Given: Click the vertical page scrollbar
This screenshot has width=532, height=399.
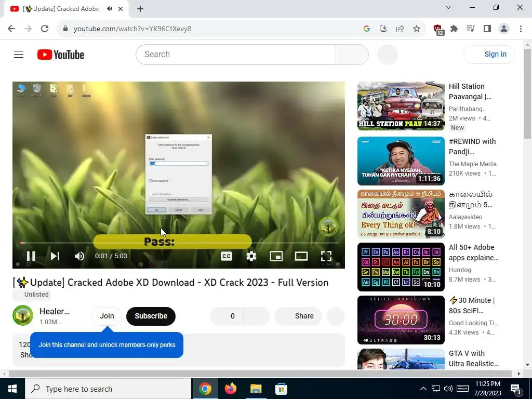Looking at the screenshot, I should (527, 94).
